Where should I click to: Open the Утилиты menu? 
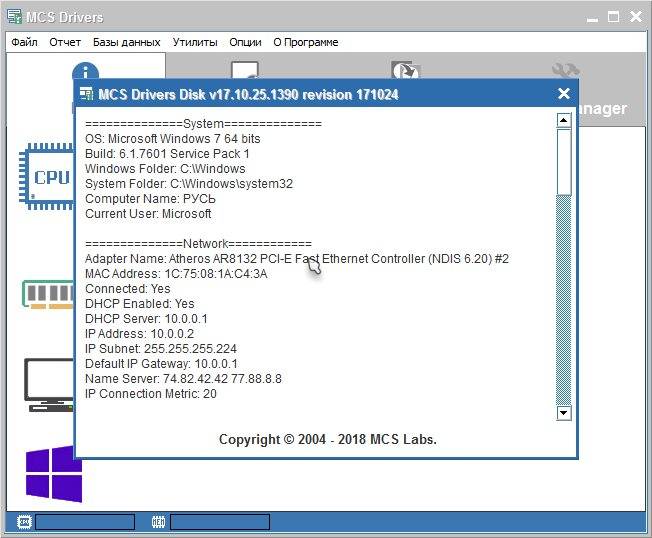[x=195, y=42]
